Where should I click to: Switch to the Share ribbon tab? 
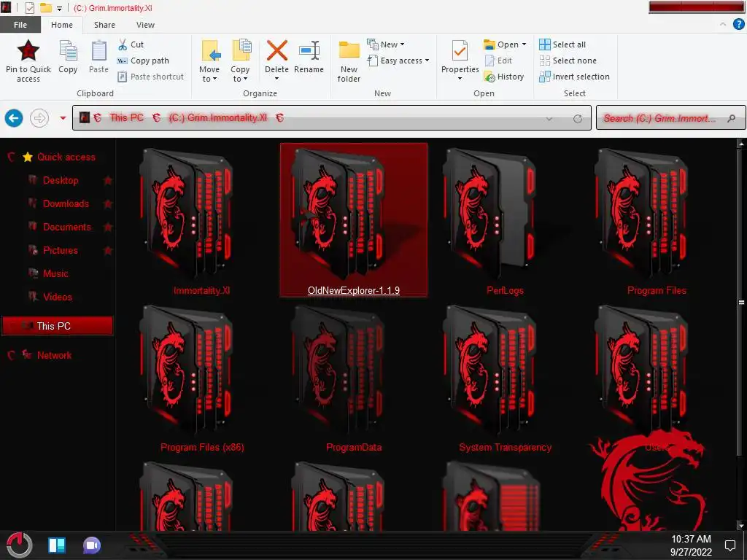[x=104, y=25]
